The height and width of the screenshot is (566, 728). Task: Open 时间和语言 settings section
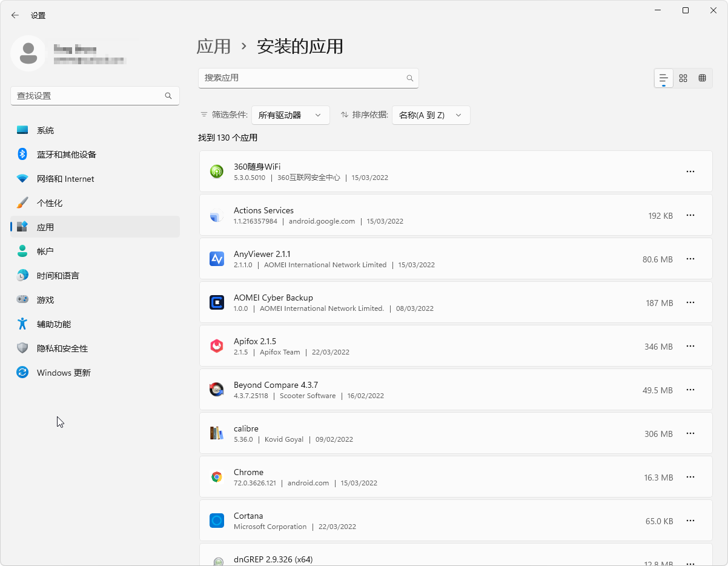tap(95, 276)
